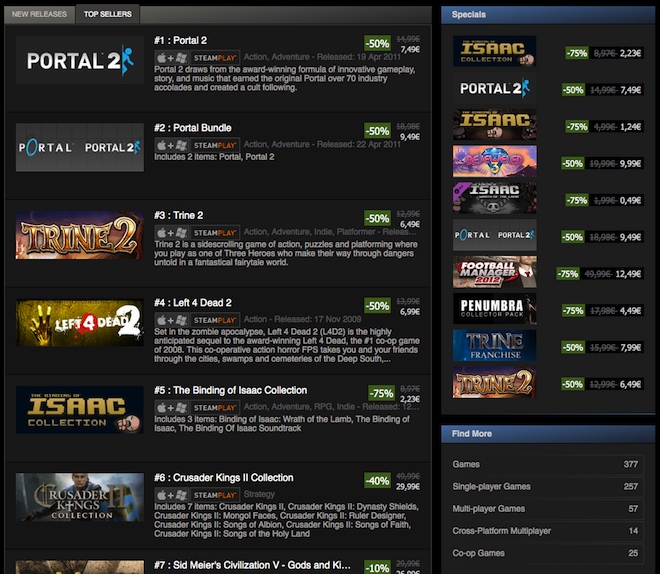
Task: Click the Mac/Windows icon for Isaac Collection
Action: (172, 408)
